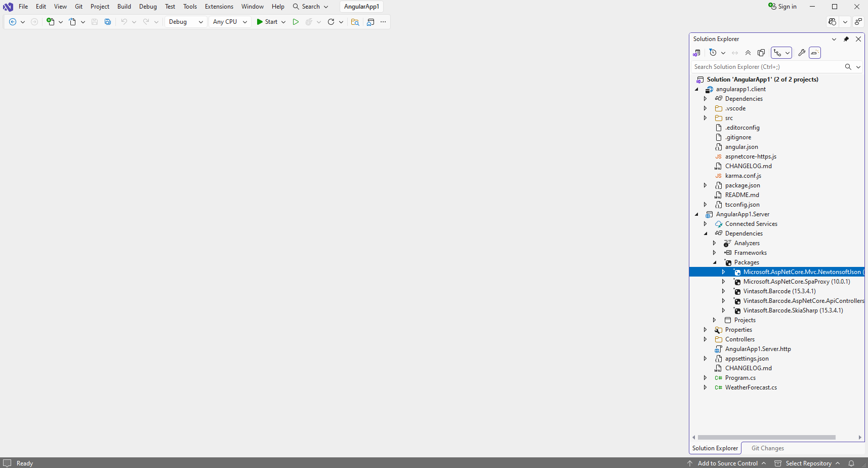Viewport: 868px width, 468px height.
Task: Open Find in Files from the toolbar
Action: tap(355, 22)
